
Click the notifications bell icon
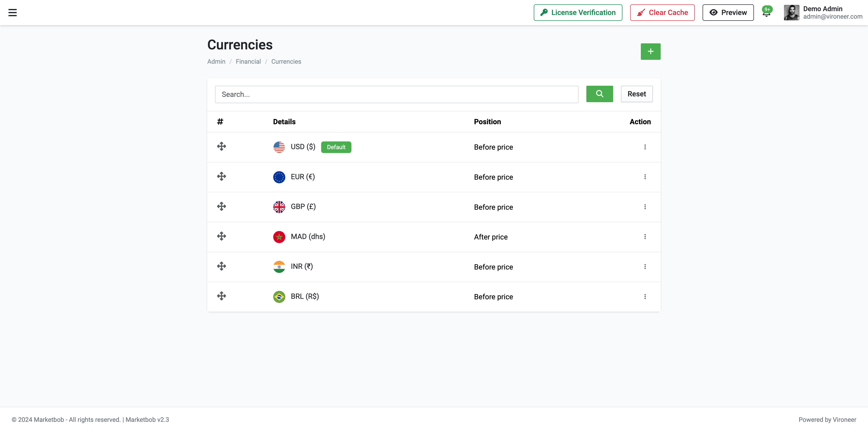pyautogui.click(x=766, y=14)
